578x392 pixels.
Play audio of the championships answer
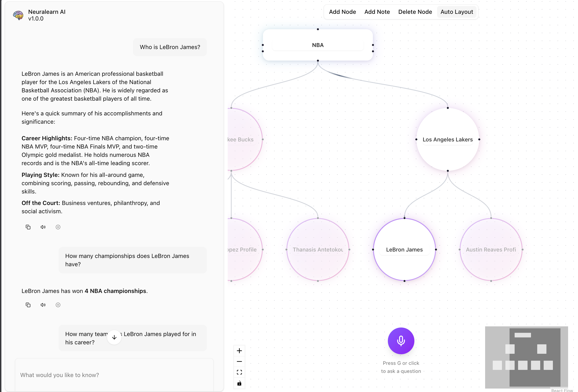(x=43, y=305)
